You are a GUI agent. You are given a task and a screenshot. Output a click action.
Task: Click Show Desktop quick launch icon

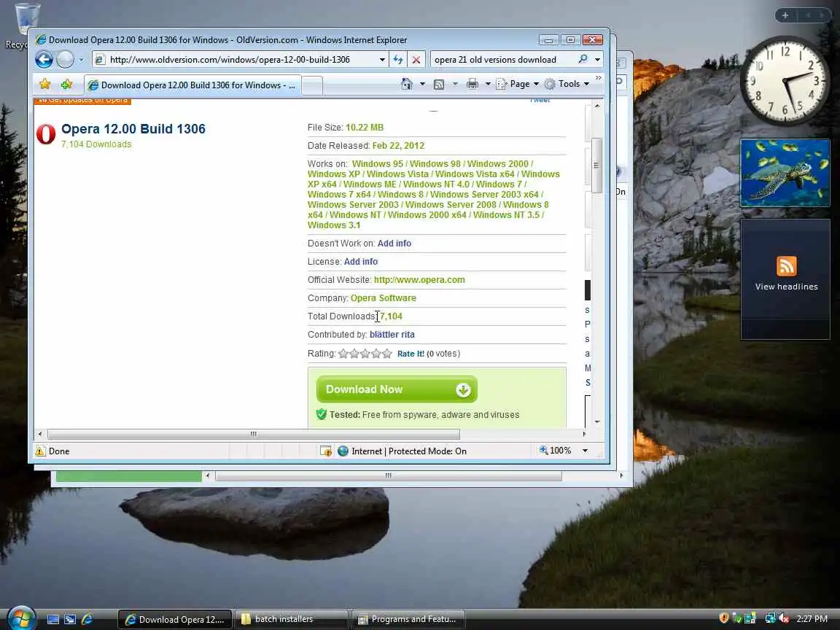tap(53, 619)
